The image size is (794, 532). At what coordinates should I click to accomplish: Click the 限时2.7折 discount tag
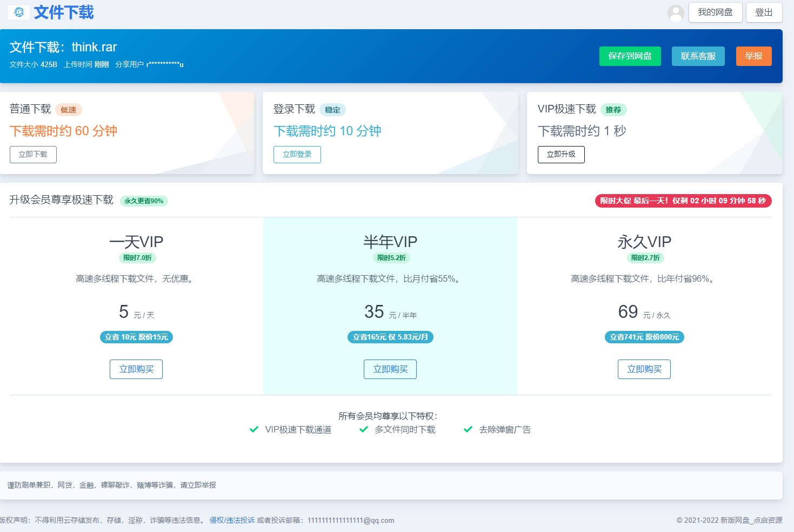[x=645, y=258]
